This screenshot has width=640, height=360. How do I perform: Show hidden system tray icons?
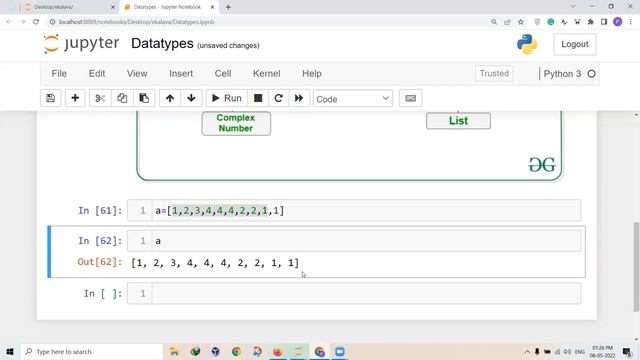pos(527,351)
